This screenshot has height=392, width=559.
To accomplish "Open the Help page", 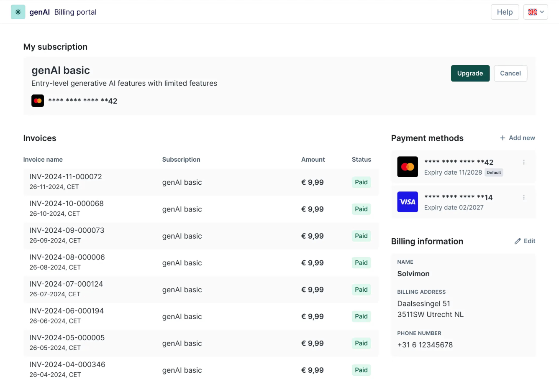I will 505,12.
